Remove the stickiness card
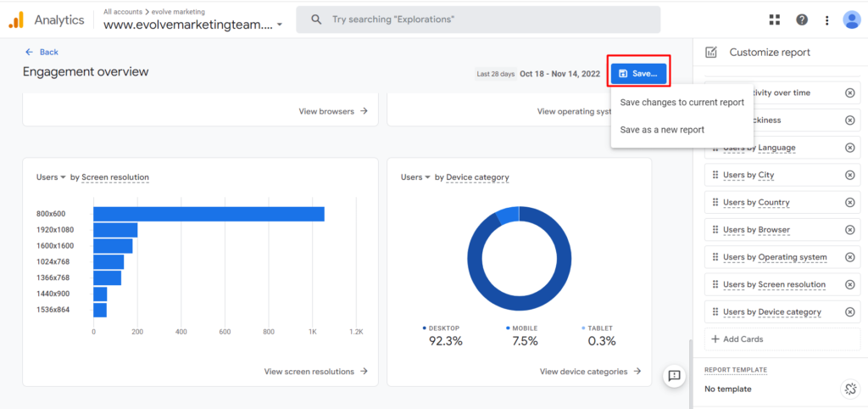Image resolution: width=868 pixels, height=409 pixels. 849,120
